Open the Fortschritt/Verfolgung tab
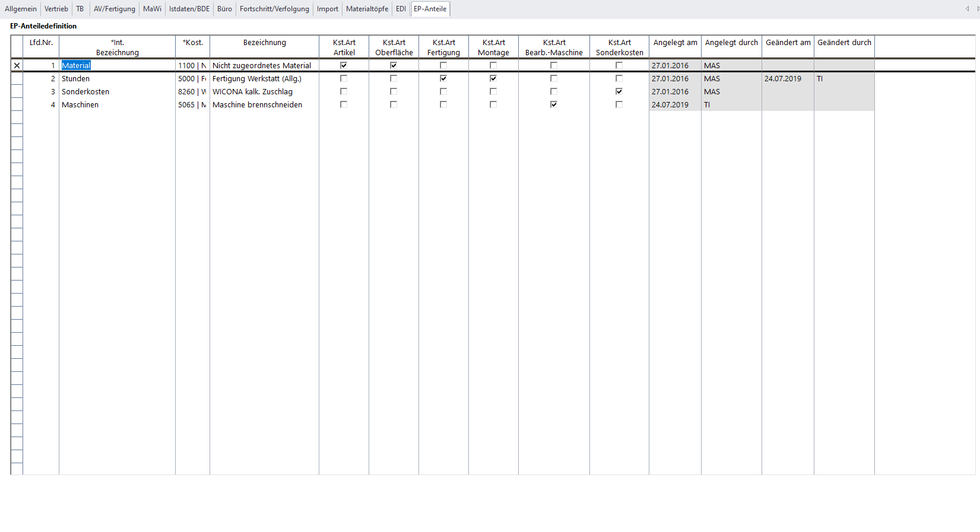The width and height of the screenshot is (980, 532). point(274,9)
